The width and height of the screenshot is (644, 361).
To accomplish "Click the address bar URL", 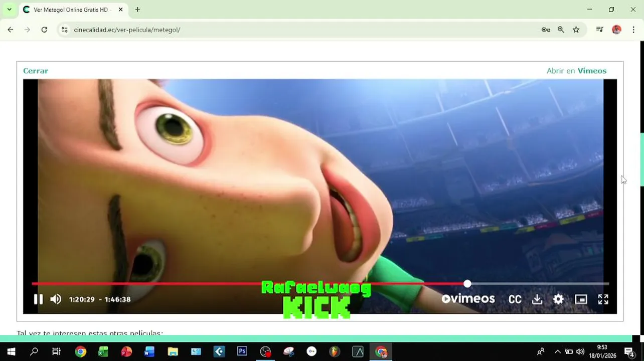I will point(127,30).
